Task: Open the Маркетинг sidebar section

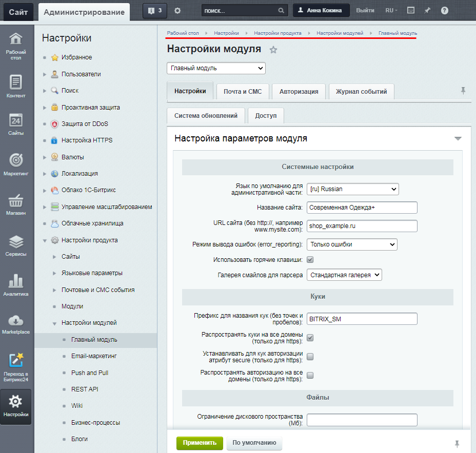Action: [16, 164]
